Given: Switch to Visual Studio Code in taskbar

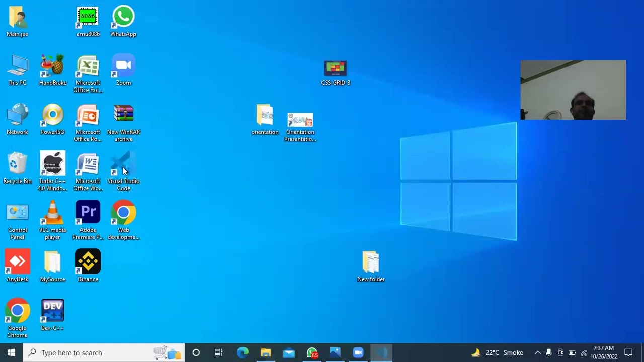Looking at the screenshot, I should pyautogui.click(x=381, y=352).
